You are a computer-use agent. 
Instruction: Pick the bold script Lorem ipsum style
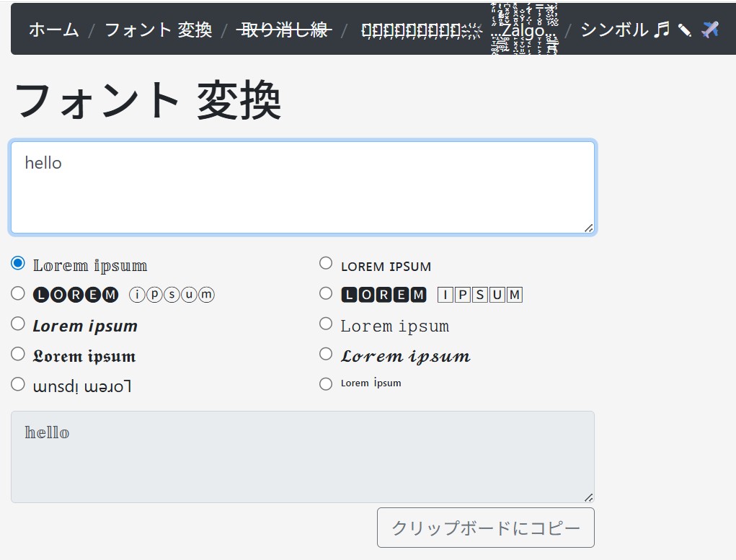[x=326, y=354]
